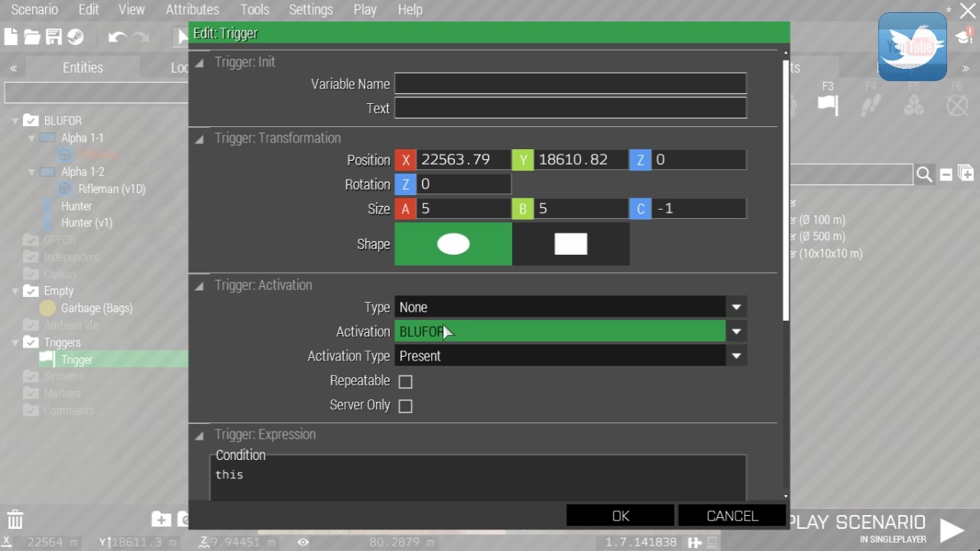
Task: Collapse the right panel with the double chevron
Action: (x=965, y=68)
